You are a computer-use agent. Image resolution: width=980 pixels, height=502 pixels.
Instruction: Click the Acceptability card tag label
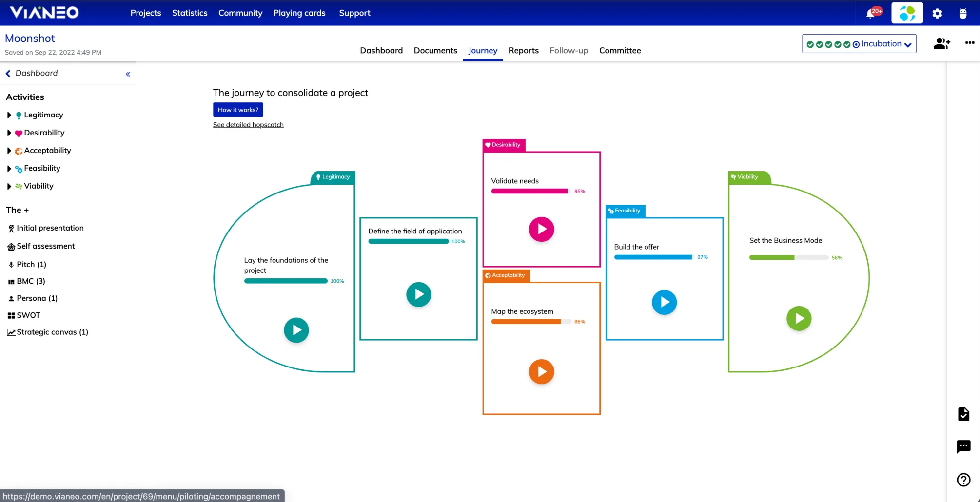tap(506, 275)
